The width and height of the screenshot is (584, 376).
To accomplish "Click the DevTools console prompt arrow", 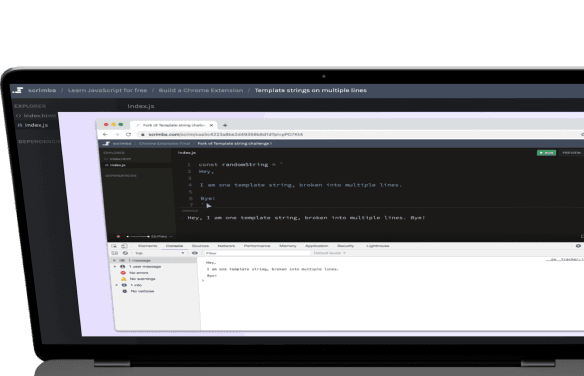I will 203,280.
